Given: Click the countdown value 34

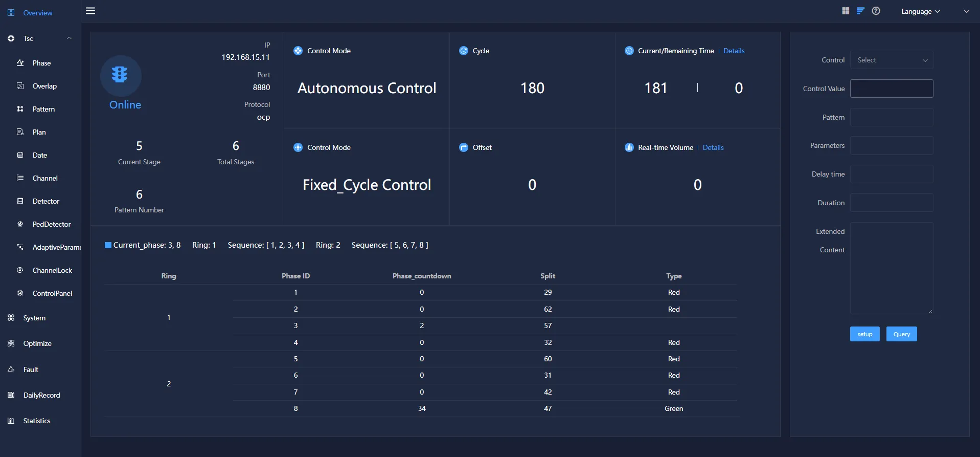Looking at the screenshot, I should (x=422, y=408).
